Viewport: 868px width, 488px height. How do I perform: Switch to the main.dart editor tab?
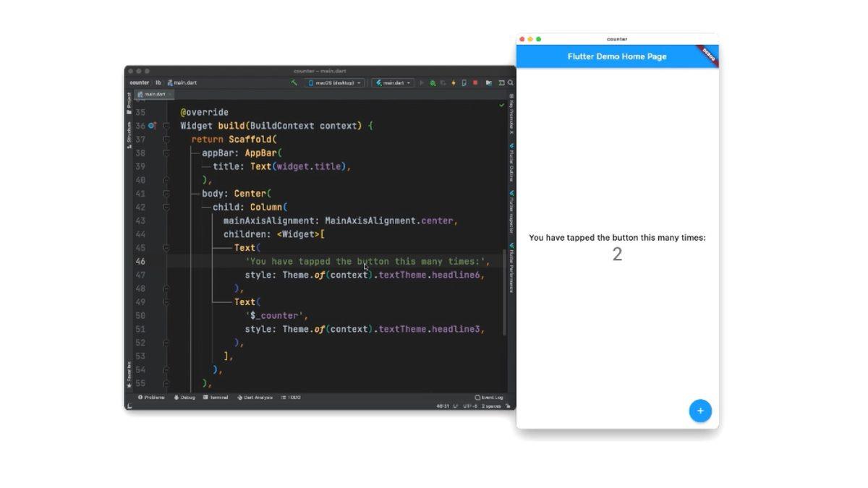153,94
